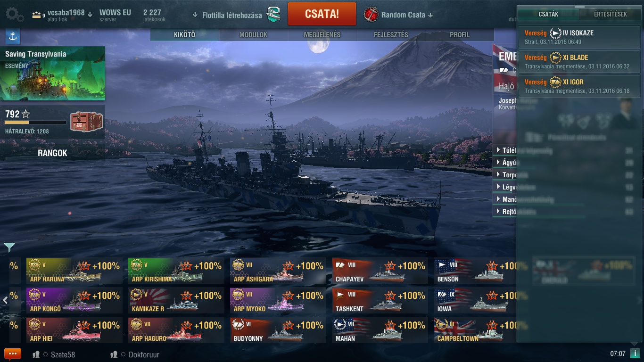Click the division flotilla emblem icon
This screenshot has height=362, width=644.
point(273,15)
